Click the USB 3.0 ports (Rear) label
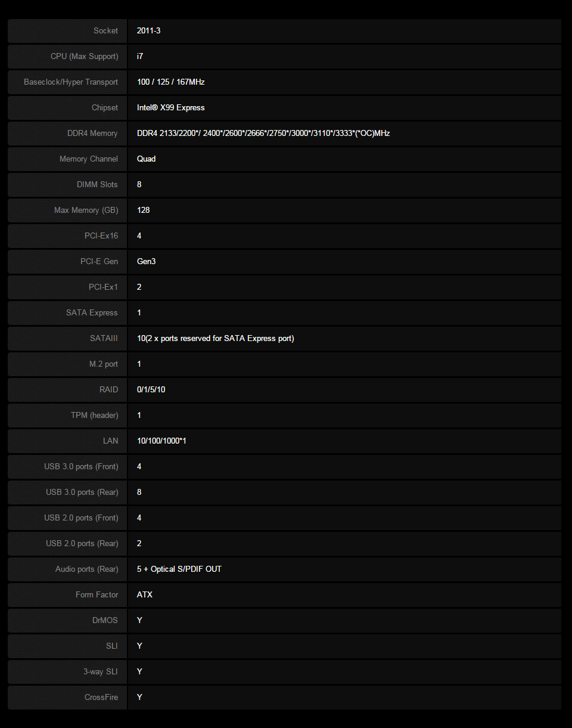 click(x=82, y=492)
